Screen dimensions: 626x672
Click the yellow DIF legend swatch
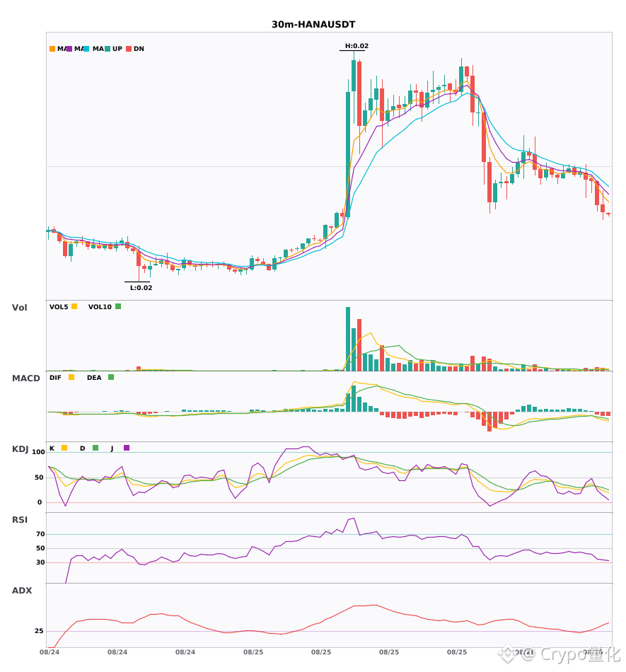71,377
